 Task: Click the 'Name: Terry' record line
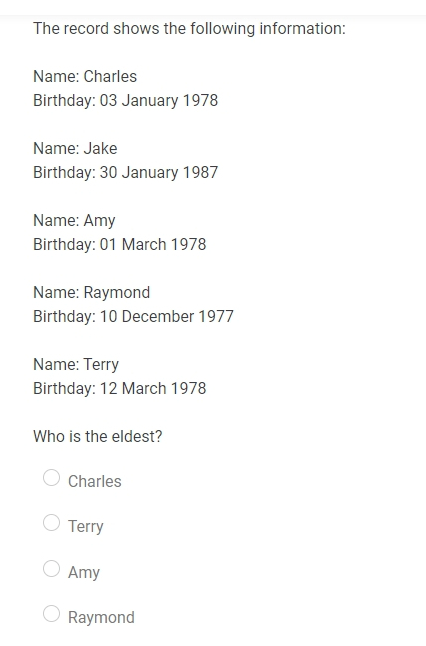click(76, 365)
